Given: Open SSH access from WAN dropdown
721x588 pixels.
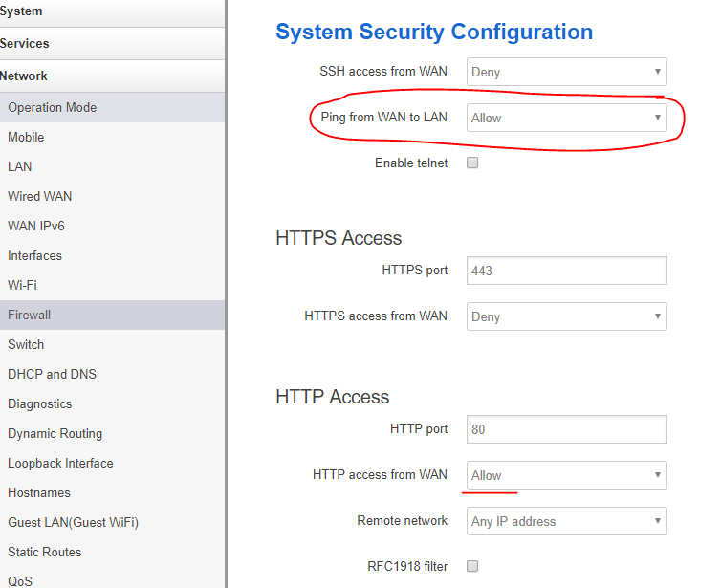Looking at the screenshot, I should (x=566, y=72).
